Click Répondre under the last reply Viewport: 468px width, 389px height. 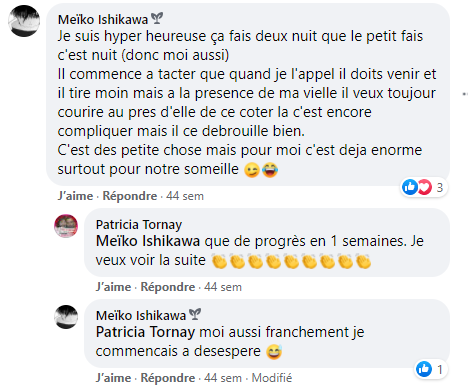tap(168, 378)
